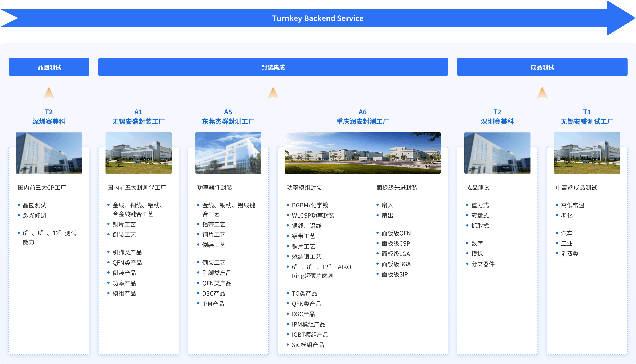Image resolution: width=636 pixels, height=364 pixels.
Task: Open the T2 factory photo above 重力式 list
Action: click(x=497, y=153)
